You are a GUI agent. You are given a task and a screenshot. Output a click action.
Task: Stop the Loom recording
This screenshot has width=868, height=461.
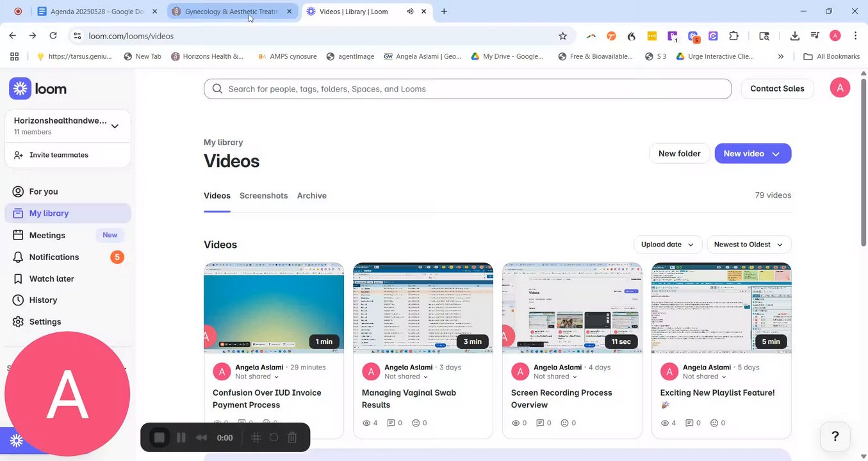[x=160, y=437]
